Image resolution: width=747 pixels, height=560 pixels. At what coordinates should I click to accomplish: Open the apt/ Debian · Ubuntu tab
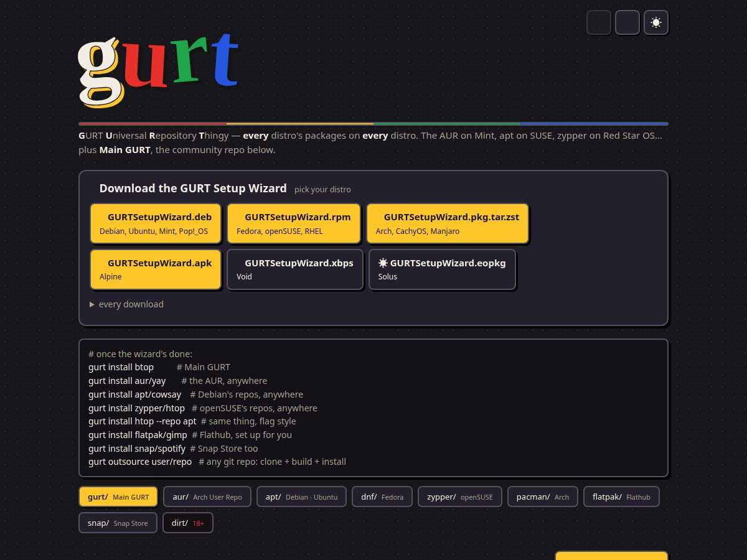click(x=301, y=497)
